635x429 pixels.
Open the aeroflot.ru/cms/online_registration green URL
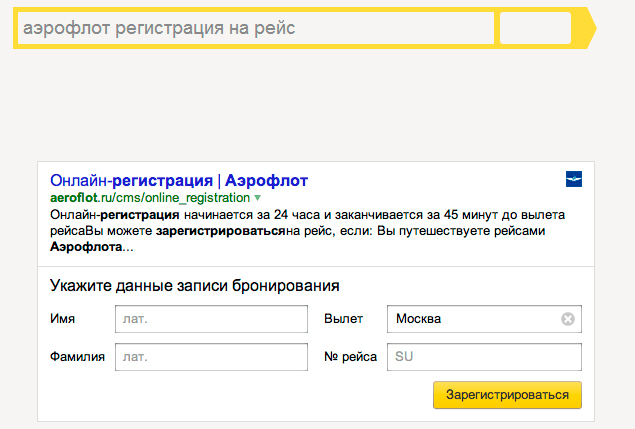pyautogui.click(x=150, y=198)
